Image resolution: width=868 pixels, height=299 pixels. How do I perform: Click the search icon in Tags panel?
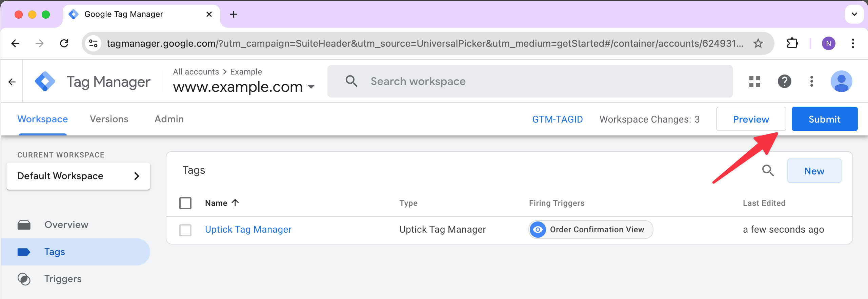[x=768, y=171]
